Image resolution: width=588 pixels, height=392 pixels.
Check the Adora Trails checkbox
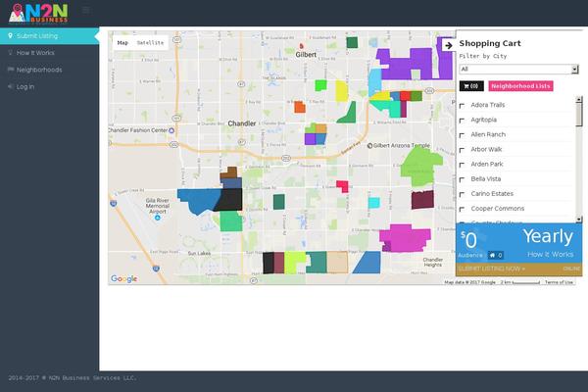pos(462,106)
